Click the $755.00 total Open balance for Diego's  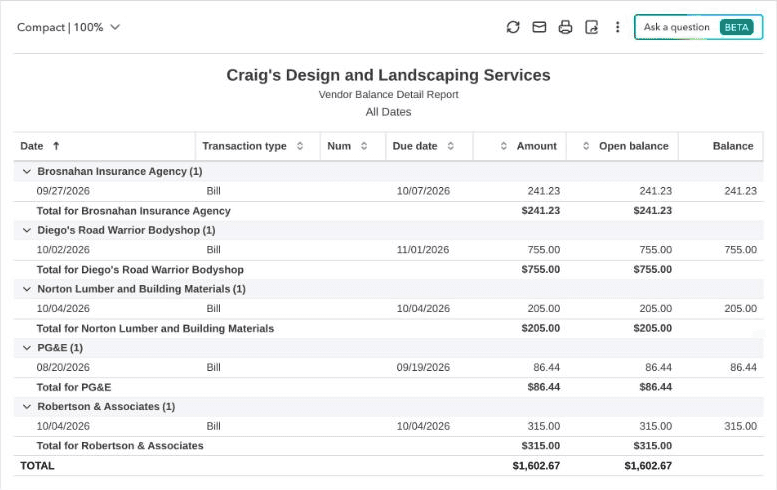(653, 270)
